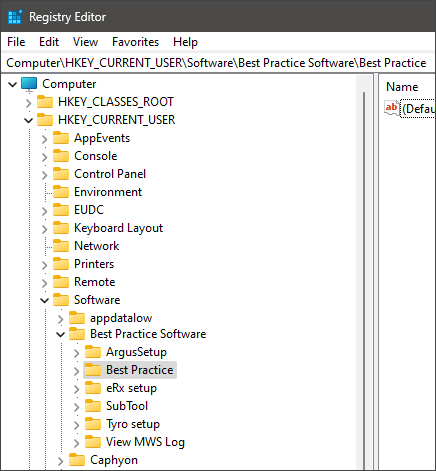Click the tree pane vertical scrollbar
The image size is (436, 471).
364,272
